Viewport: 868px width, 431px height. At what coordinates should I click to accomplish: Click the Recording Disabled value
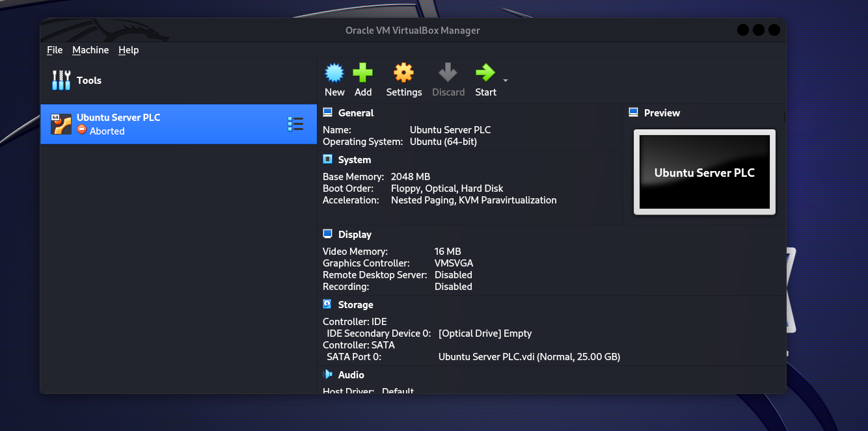(x=454, y=287)
